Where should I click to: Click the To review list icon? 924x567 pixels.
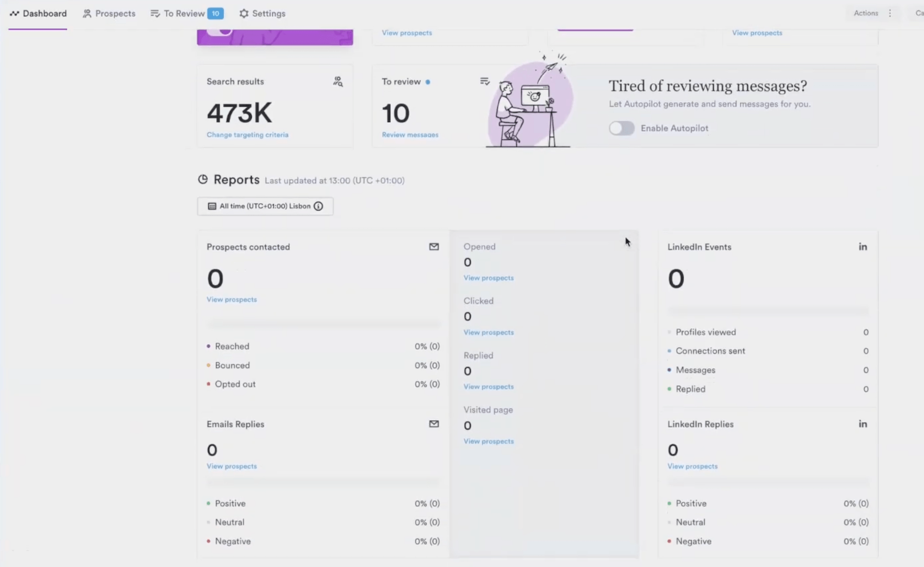coord(485,82)
